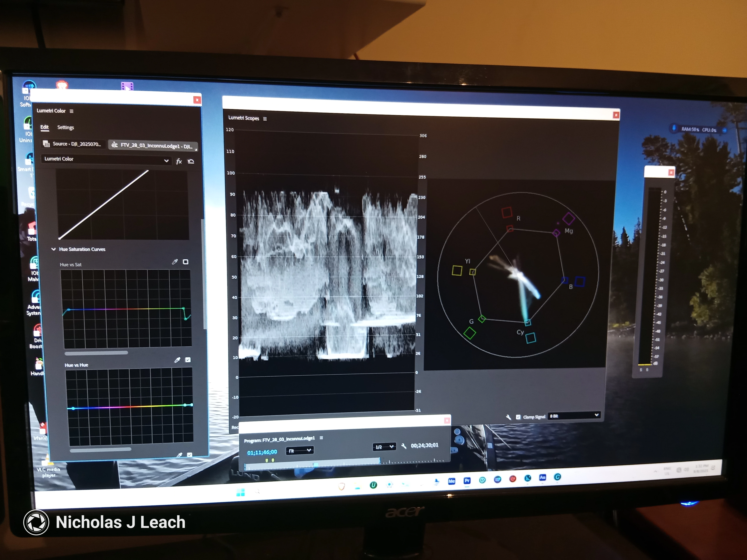Image resolution: width=747 pixels, height=560 pixels.
Task: Open Lumetri Scopes panel menu icon
Action: click(x=265, y=119)
